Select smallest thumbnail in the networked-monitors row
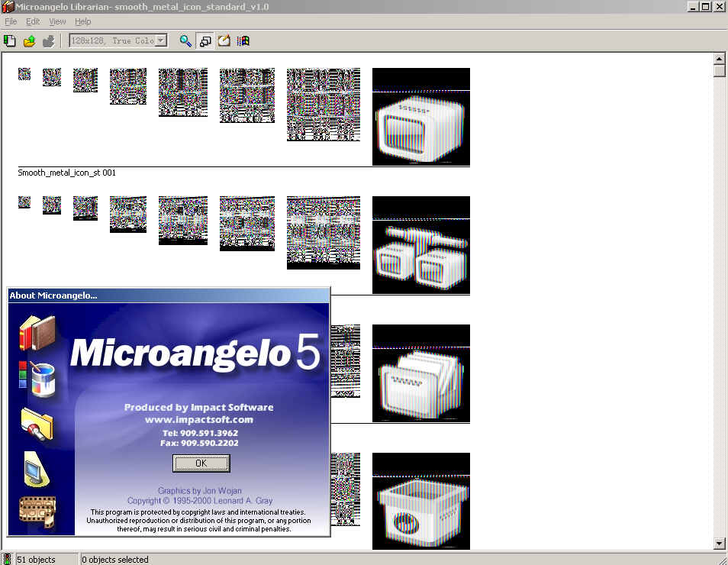Screen dimensions: 728x565 (x=24, y=202)
